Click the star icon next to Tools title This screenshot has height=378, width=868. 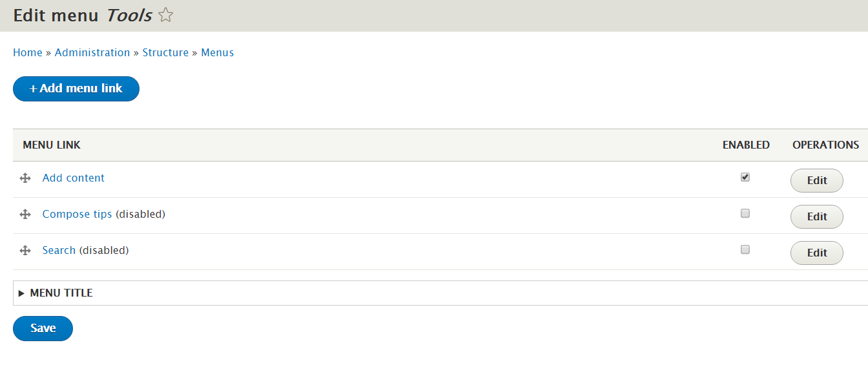(x=165, y=15)
